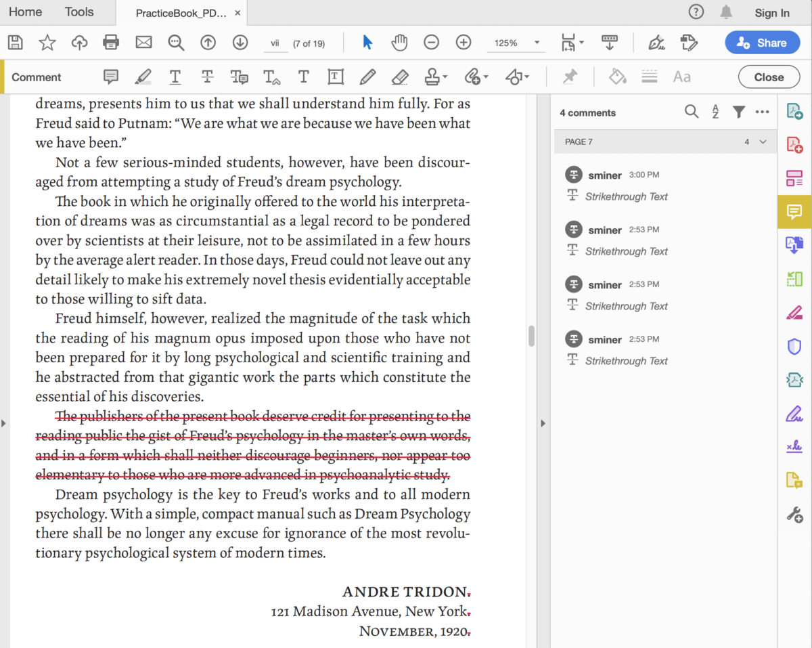Image resolution: width=812 pixels, height=648 pixels.
Task: Toggle the comments filter
Action: pos(739,112)
